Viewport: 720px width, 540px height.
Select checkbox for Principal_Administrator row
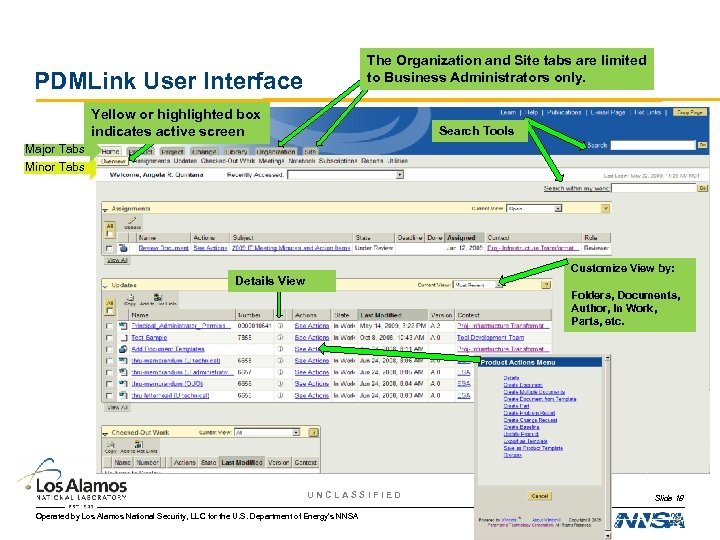tap(109, 326)
